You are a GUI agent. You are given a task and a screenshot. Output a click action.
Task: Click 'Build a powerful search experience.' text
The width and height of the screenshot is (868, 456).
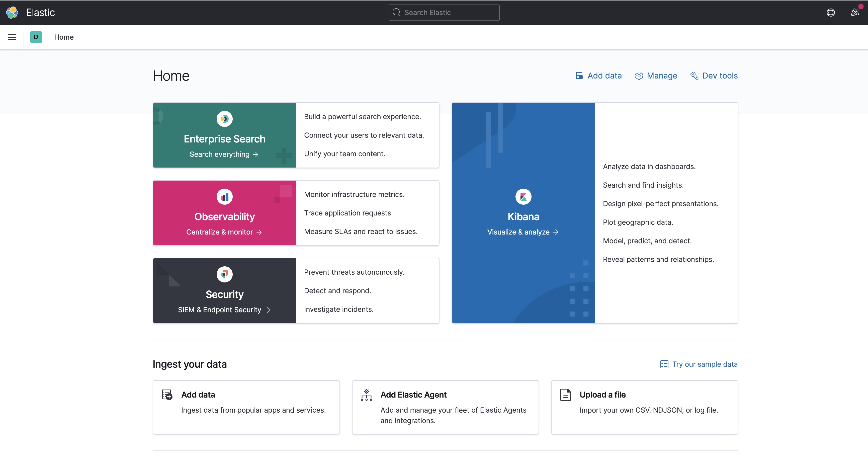coord(363,117)
